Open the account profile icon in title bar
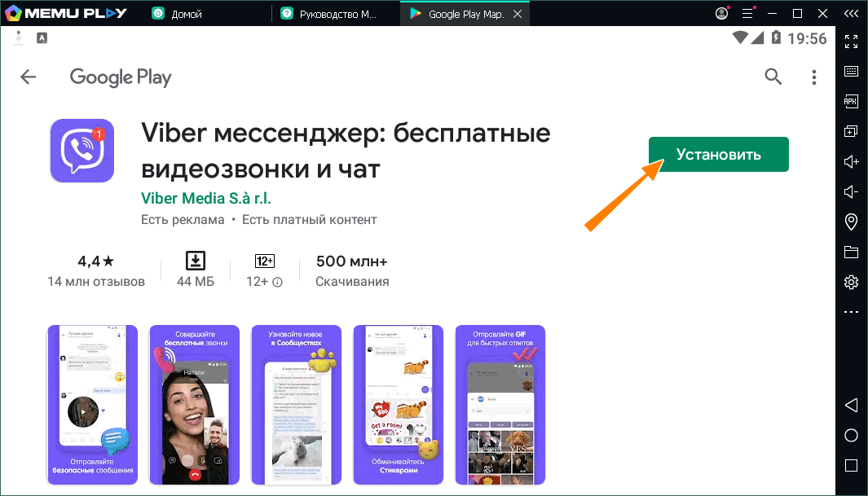This screenshot has height=496, width=868. (x=722, y=13)
